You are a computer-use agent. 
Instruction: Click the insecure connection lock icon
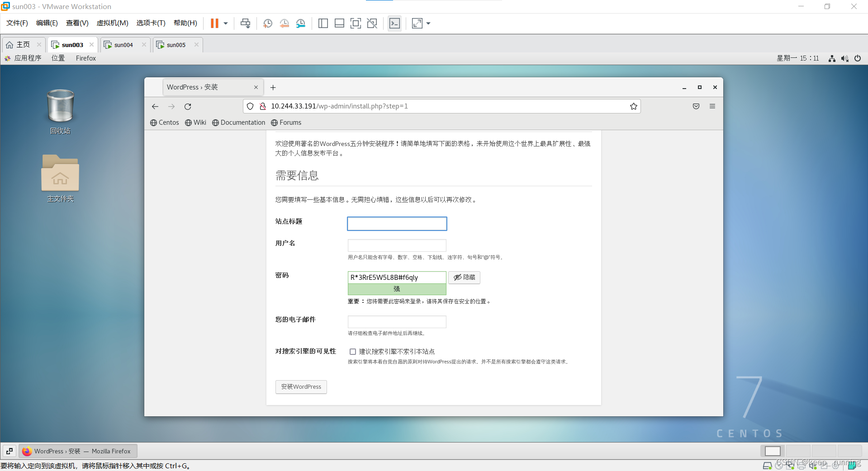coord(262,106)
